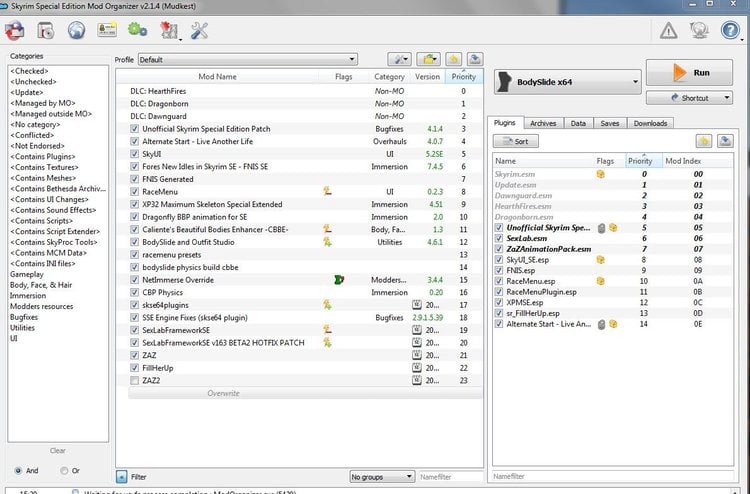Click the plugins Namefilter field
This screenshot has height=494, width=750.
click(x=613, y=476)
